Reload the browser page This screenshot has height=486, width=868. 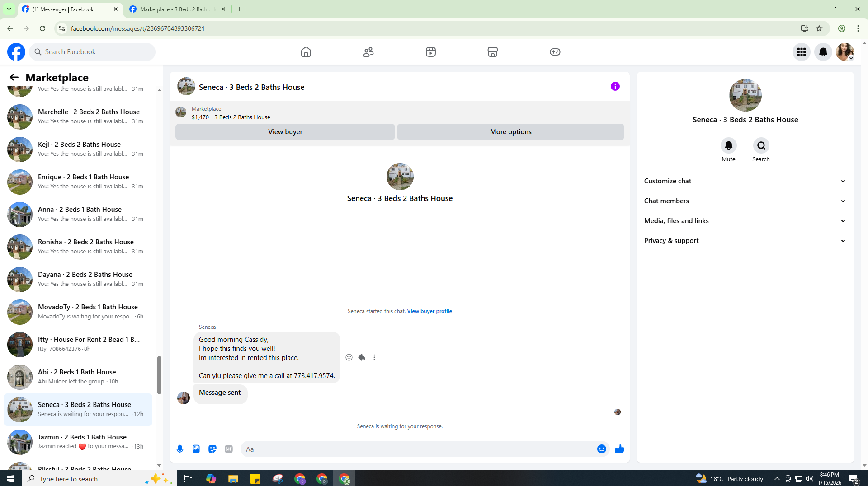42,28
